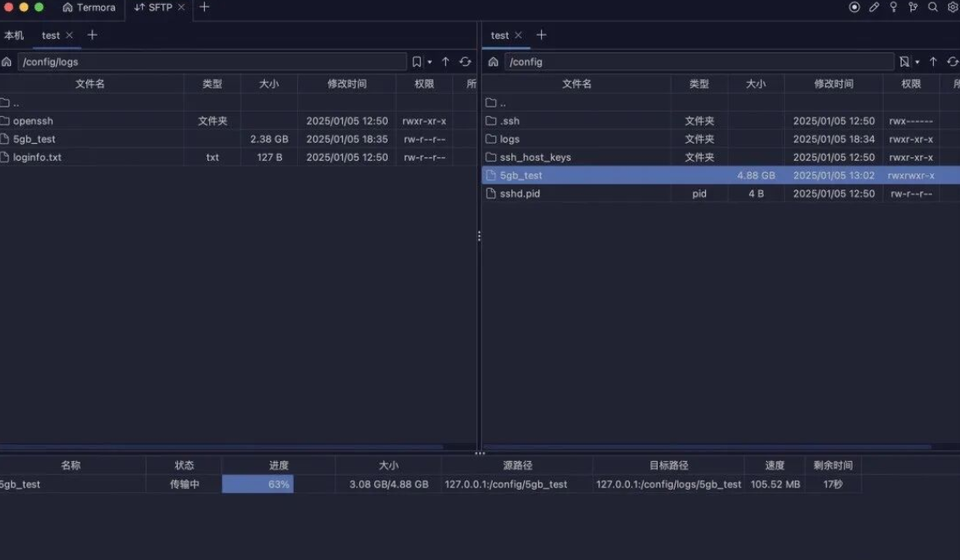This screenshot has height=560, width=960.
Task: Open the settings gear icon
Action: [x=952, y=8]
